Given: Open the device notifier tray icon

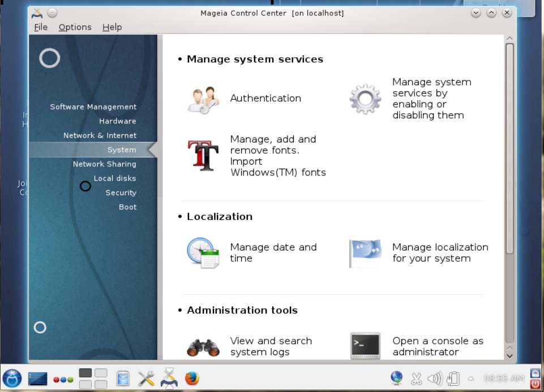Looking at the screenshot, I should (453, 378).
